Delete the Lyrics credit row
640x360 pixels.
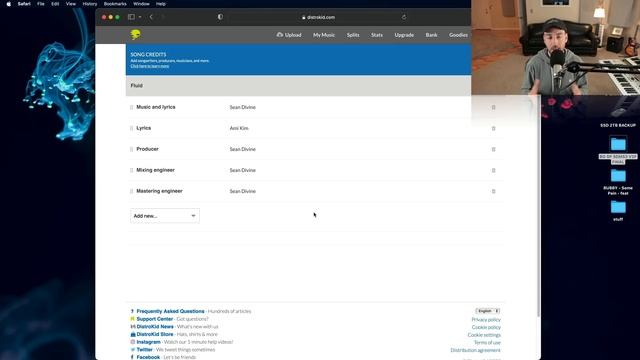click(x=493, y=128)
